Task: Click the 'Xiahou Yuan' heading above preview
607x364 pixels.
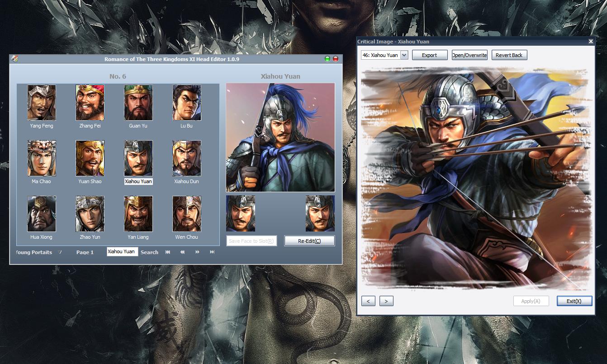Action: tap(280, 76)
